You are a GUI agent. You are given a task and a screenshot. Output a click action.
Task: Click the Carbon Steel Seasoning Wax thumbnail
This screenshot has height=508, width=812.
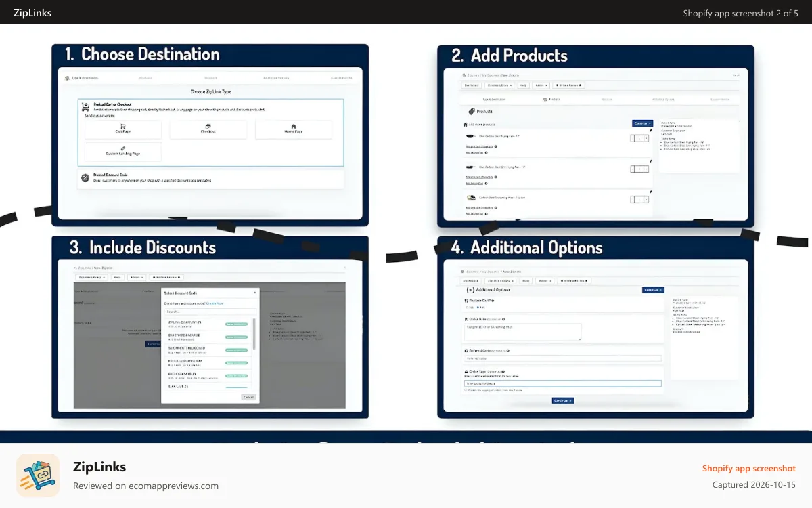click(x=471, y=198)
